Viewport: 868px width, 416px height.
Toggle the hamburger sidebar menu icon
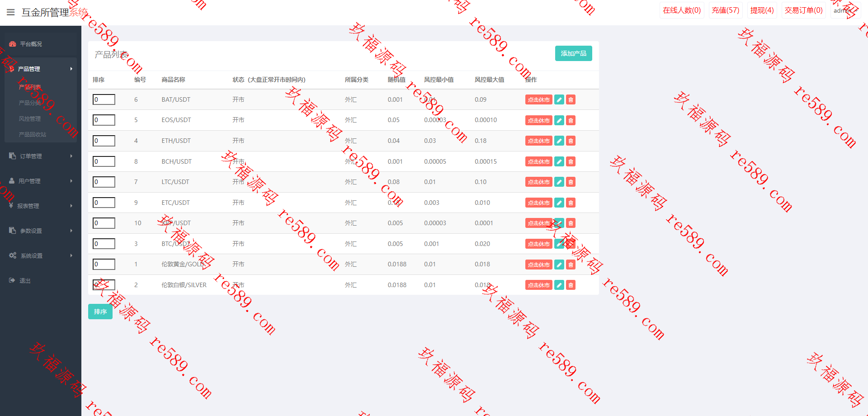[11, 12]
